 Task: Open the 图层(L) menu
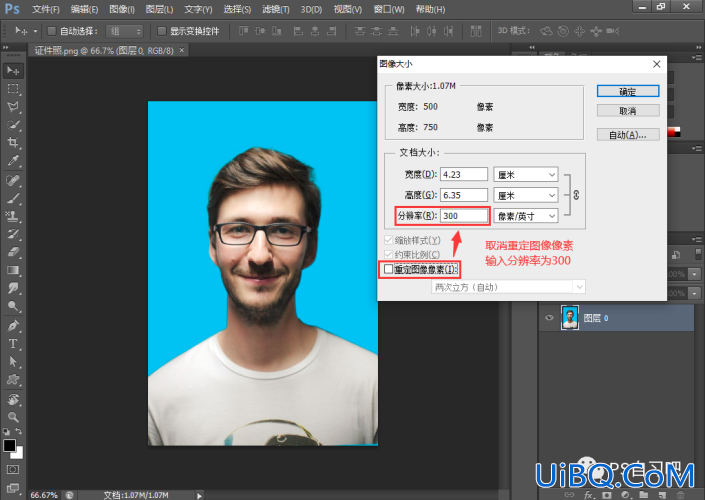(x=160, y=9)
